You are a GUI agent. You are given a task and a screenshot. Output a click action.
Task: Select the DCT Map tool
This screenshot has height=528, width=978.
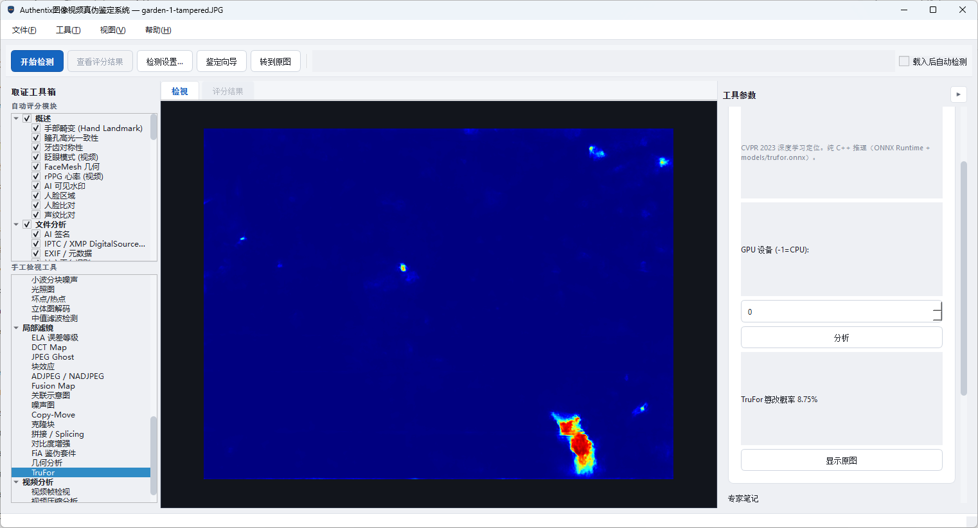pyautogui.click(x=49, y=347)
